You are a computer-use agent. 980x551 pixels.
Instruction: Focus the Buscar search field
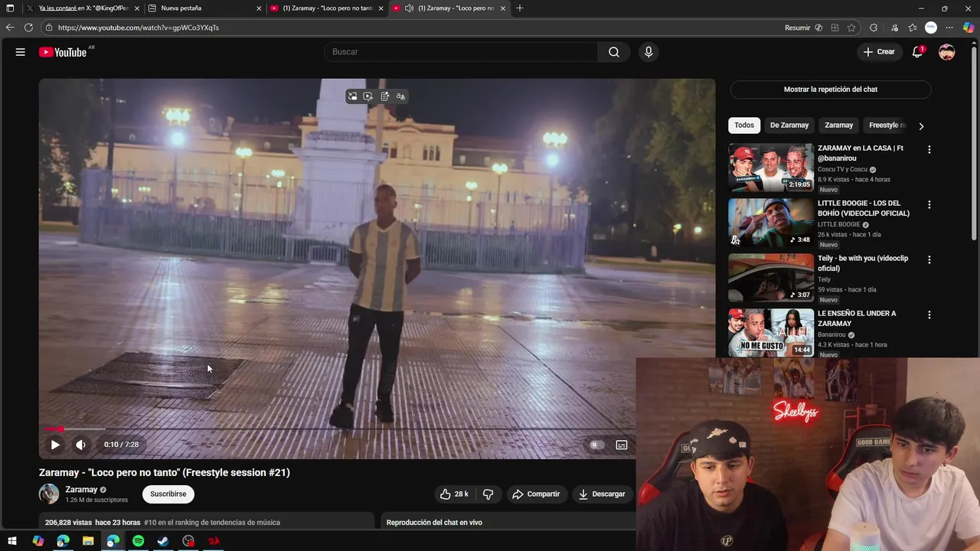[x=462, y=52]
